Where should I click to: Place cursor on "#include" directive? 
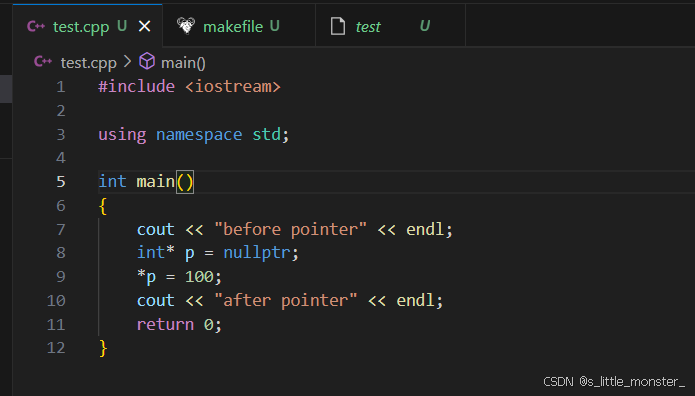point(137,86)
